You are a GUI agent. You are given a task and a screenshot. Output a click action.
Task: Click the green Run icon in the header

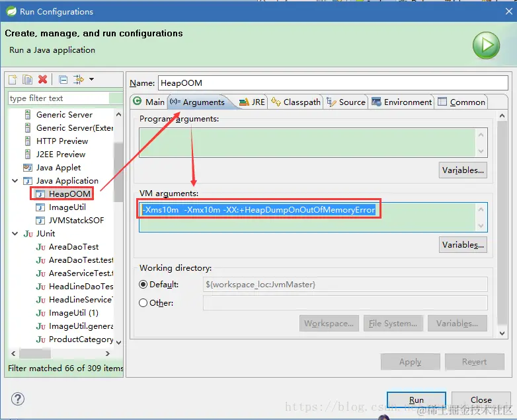pyautogui.click(x=486, y=45)
